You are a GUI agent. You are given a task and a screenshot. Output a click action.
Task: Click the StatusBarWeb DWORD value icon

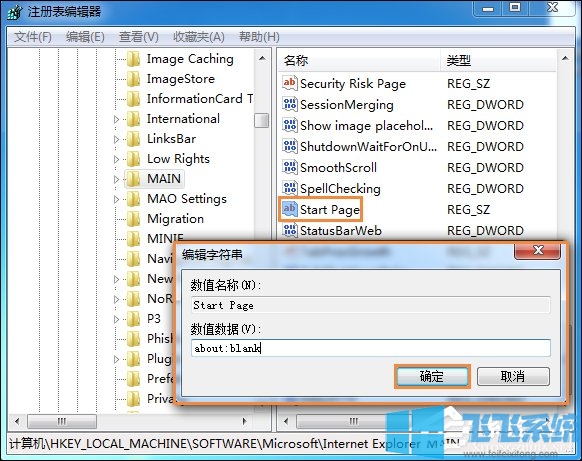pos(289,230)
